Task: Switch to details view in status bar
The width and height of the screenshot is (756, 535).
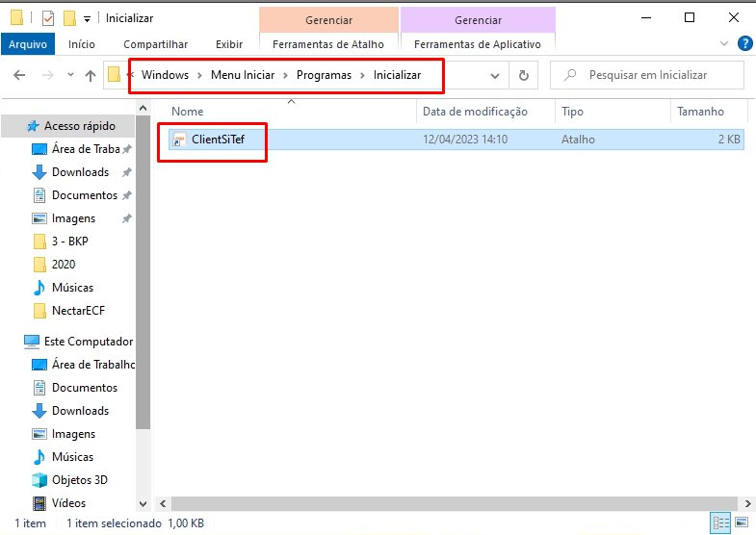Action: pyautogui.click(x=720, y=523)
